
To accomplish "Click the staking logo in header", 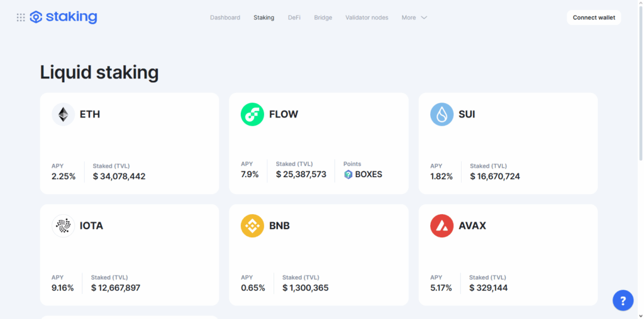I will 64,18.
